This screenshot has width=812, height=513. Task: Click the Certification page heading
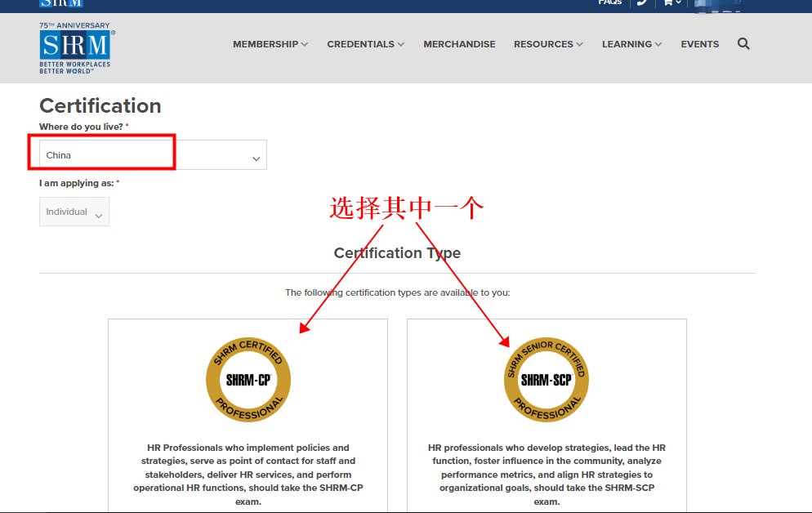100,105
